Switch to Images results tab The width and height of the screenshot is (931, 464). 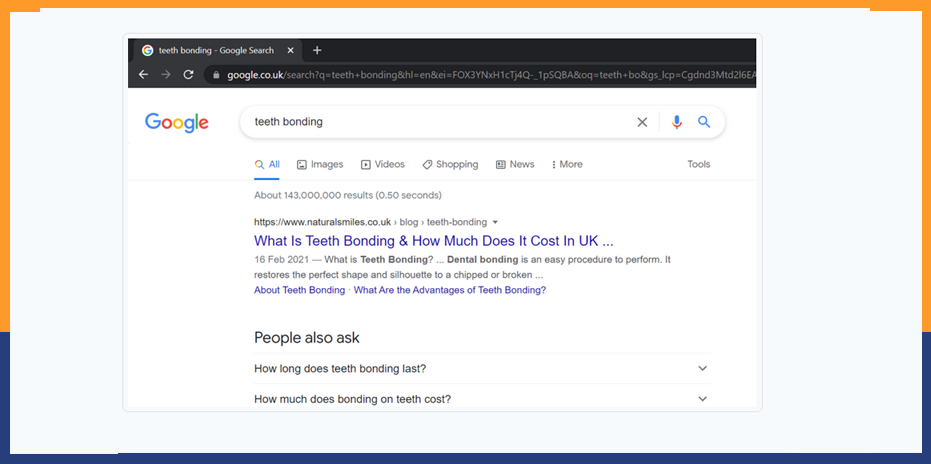320,165
